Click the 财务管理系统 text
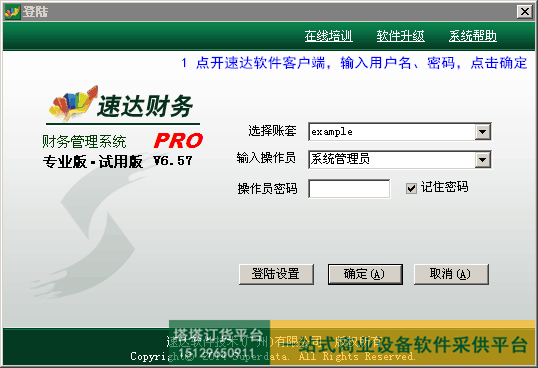 click(84, 141)
